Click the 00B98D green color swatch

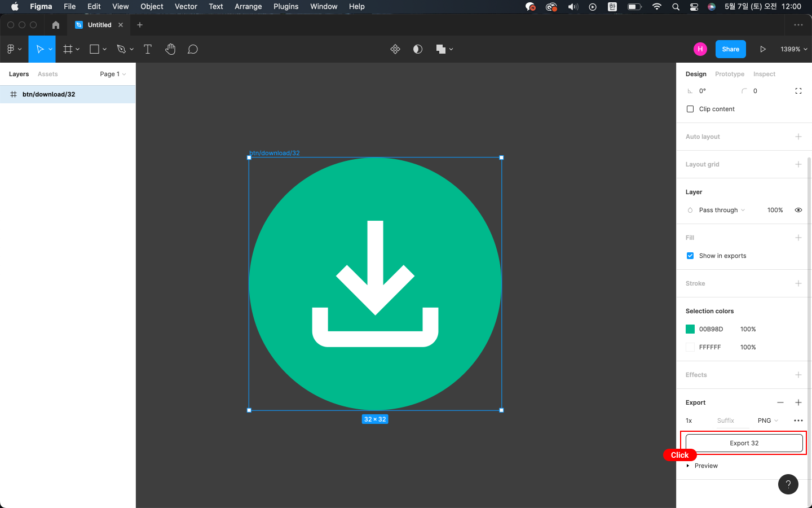coord(690,329)
